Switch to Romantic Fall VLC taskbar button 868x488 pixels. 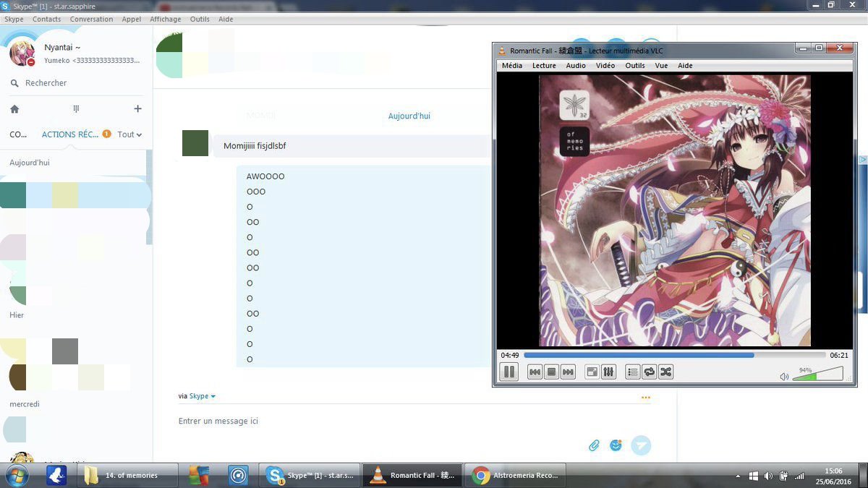pos(412,475)
